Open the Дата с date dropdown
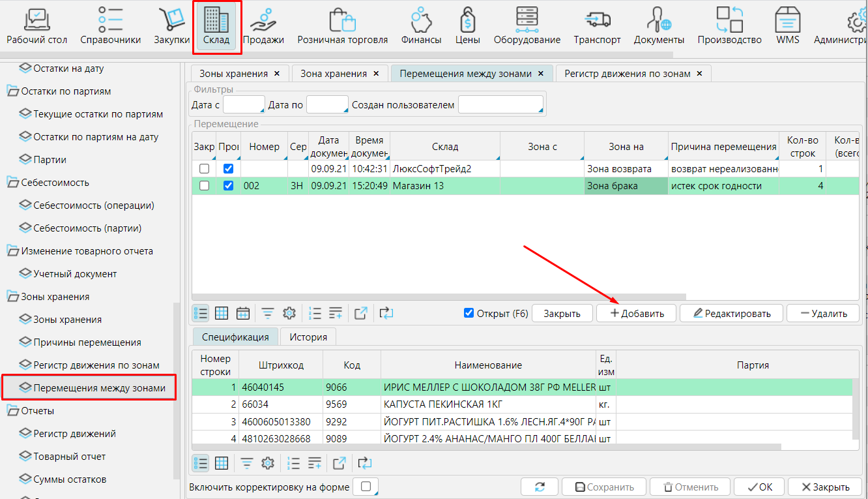The height and width of the screenshot is (499, 868). click(244, 105)
